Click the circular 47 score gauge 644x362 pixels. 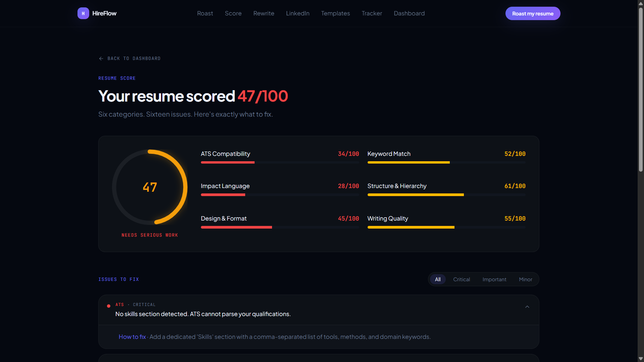click(150, 187)
